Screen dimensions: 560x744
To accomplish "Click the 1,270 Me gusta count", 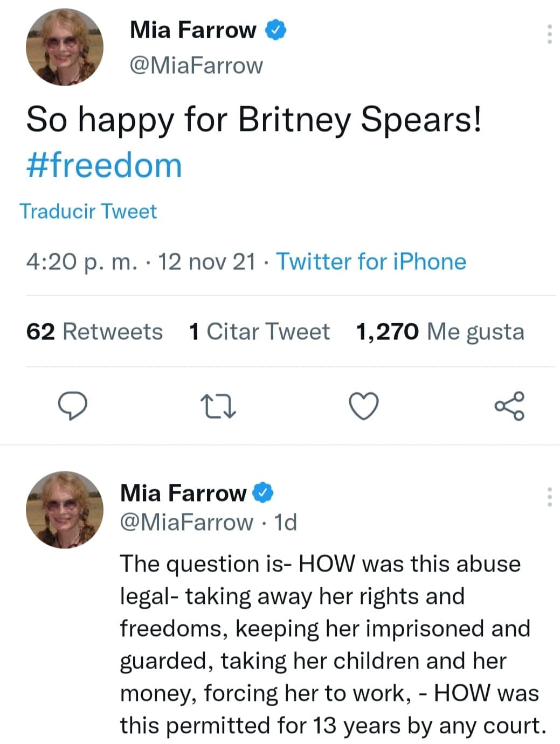I will pyautogui.click(x=439, y=332).
